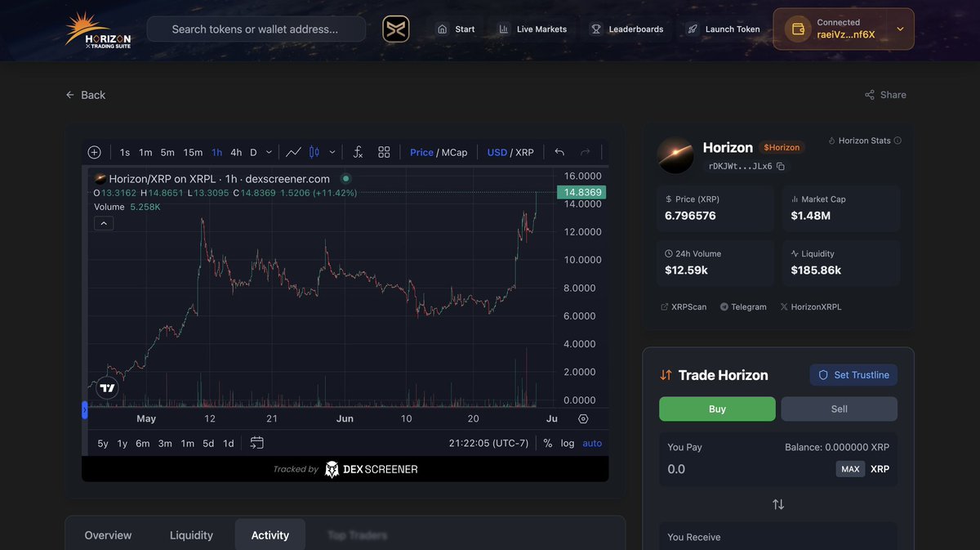Undo the last chart action
Viewport: 980px width, 550px height.
559,152
